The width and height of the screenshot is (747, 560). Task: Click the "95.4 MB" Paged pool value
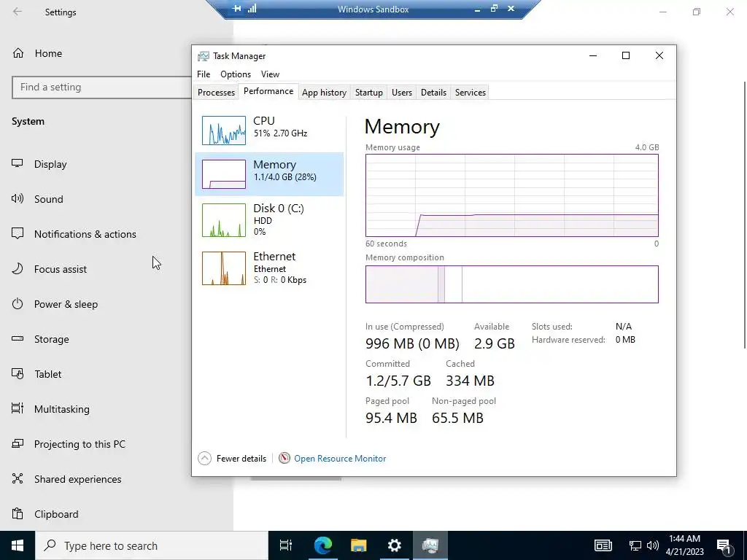coord(391,418)
